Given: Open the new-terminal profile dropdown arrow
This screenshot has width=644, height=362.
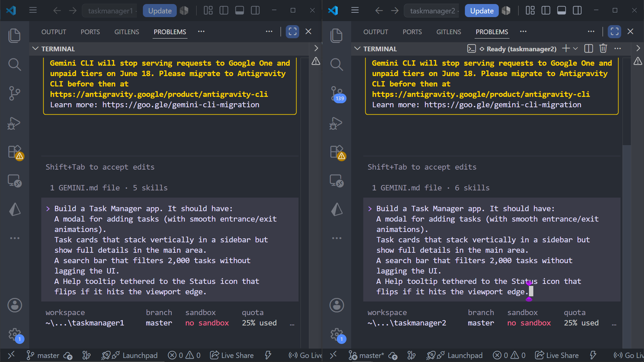Looking at the screenshot, I should 576,49.
